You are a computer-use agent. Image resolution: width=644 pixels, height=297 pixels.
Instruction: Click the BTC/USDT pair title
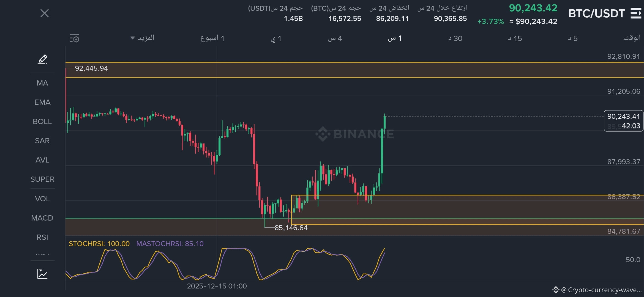coord(596,13)
